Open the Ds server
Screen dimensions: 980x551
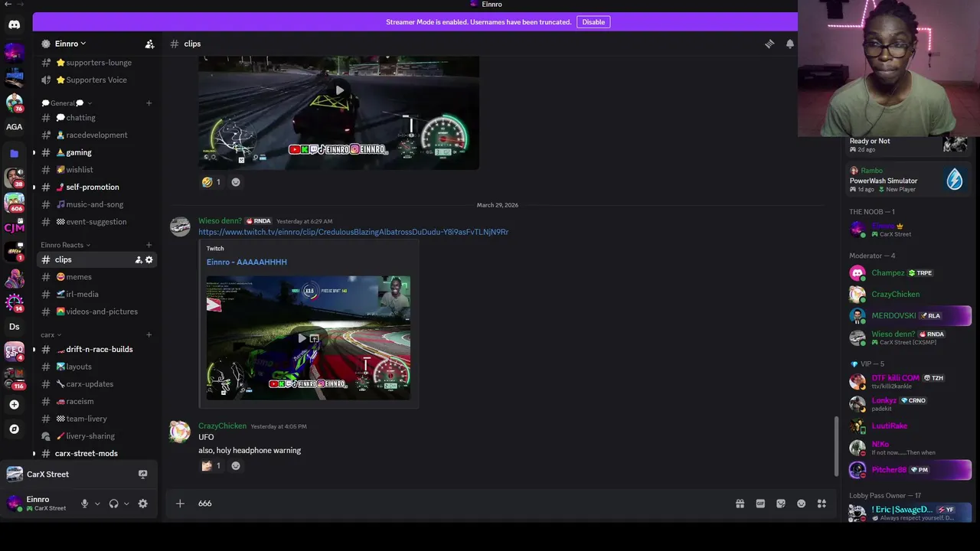(14, 327)
